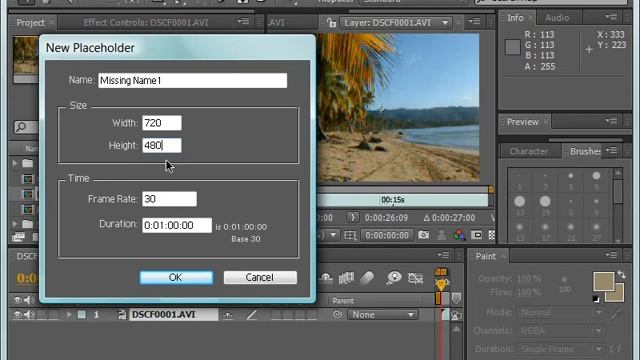Open the Project panel options menu
Screen dimensions: 640x360
coord(243,21)
